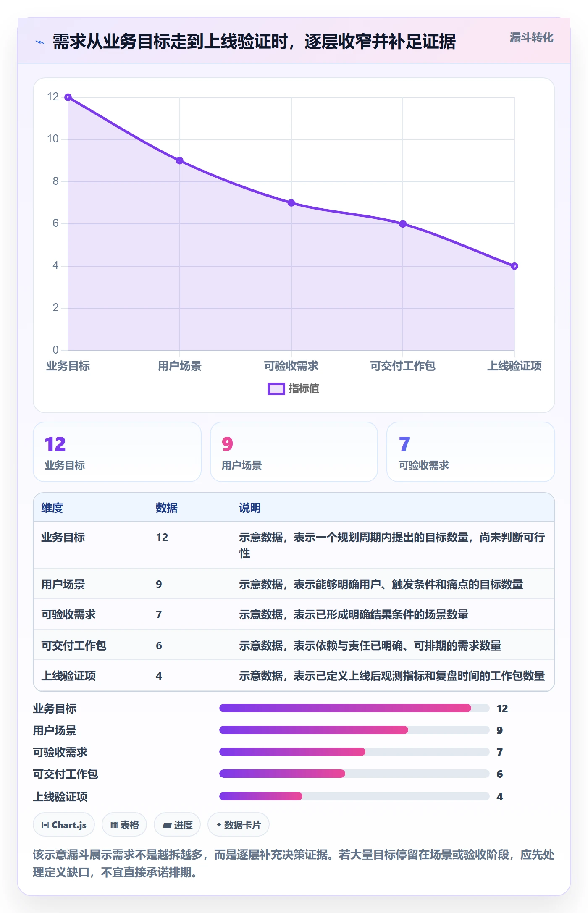Open the stat card showing 12
Viewport: 588px width, 913px height.
117,452
